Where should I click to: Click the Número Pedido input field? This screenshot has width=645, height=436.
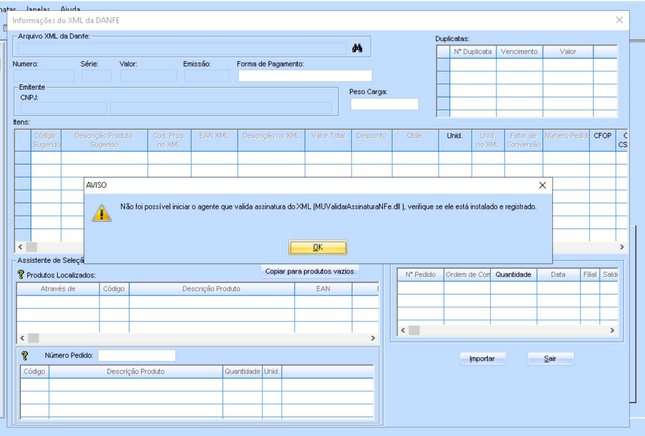[137, 355]
